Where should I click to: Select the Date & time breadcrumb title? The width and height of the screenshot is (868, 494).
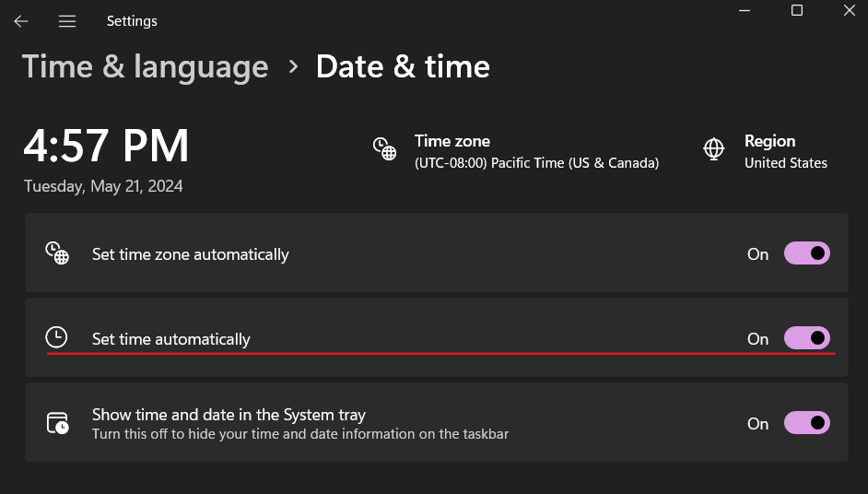point(403,67)
